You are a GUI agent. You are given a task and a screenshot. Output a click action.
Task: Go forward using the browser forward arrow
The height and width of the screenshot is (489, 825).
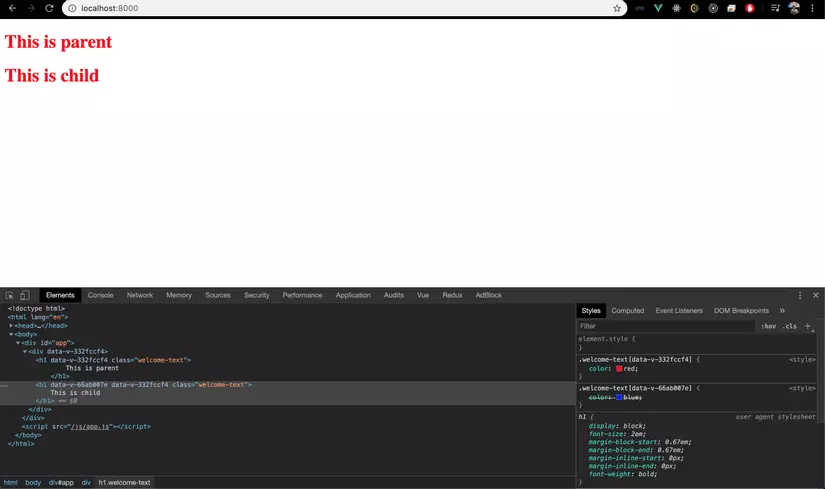pyautogui.click(x=31, y=8)
